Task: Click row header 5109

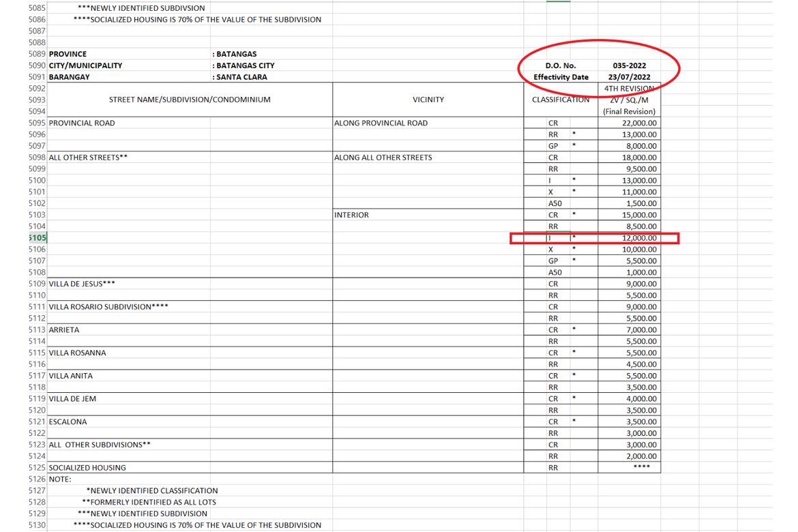Action: [37, 284]
